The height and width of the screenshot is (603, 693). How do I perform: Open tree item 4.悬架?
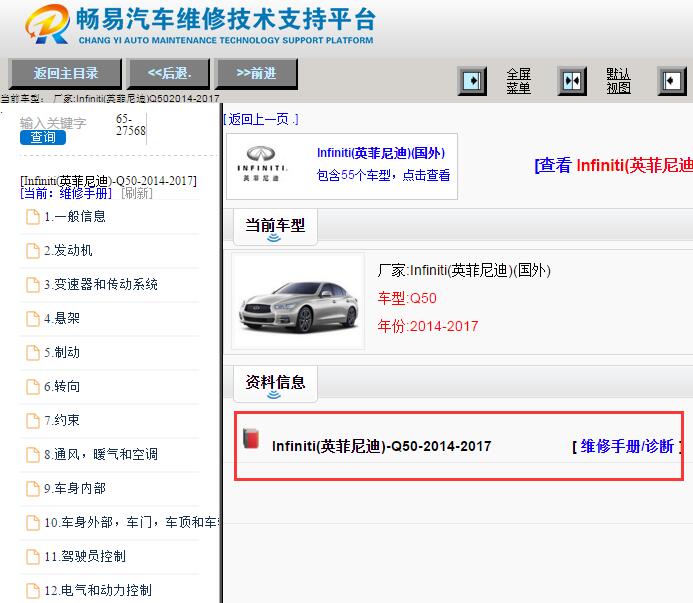pos(62,319)
